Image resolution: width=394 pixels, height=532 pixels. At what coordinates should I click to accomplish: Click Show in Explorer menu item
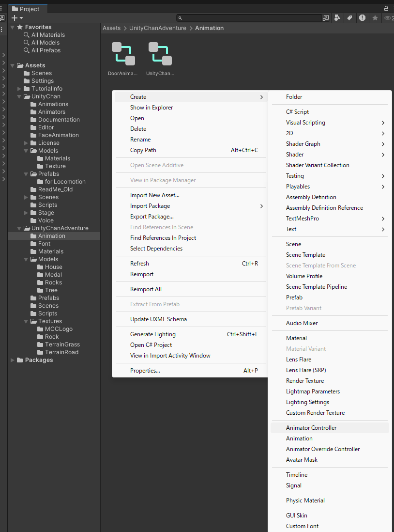click(151, 108)
